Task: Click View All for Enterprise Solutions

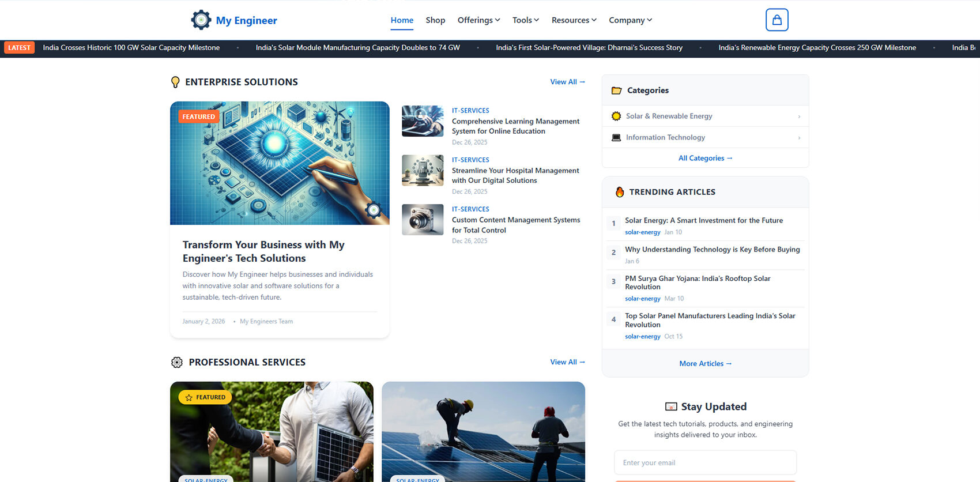Action: 567,82
